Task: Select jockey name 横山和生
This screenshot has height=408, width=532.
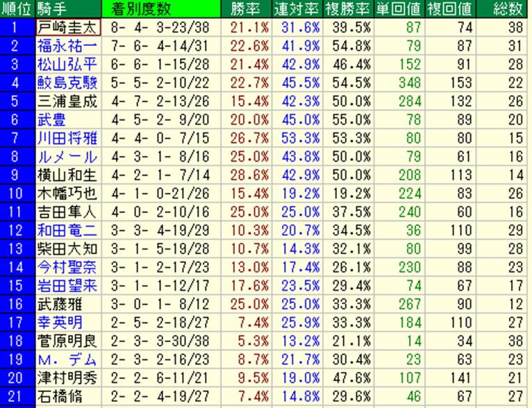Action: pos(67,175)
